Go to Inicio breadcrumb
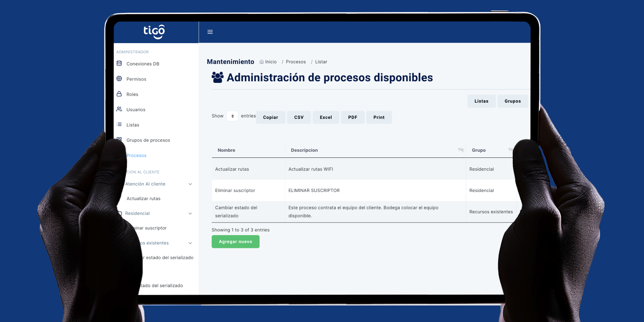 (271, 62)
